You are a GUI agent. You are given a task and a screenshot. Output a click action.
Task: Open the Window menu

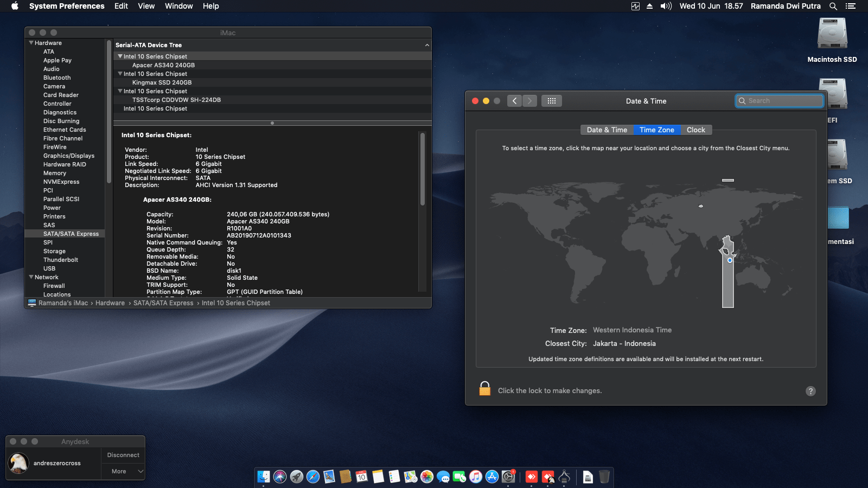click(x=178, y=6)
